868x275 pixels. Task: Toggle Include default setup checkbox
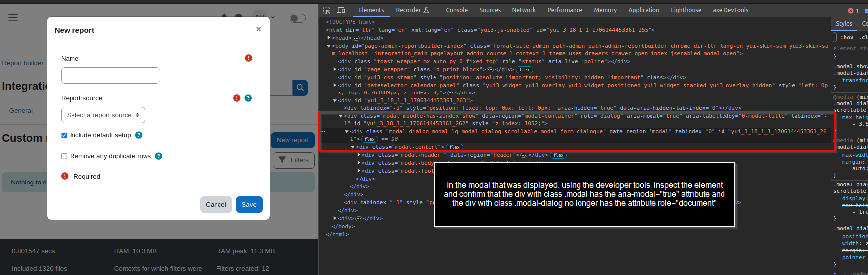click(x=64, y=135)
